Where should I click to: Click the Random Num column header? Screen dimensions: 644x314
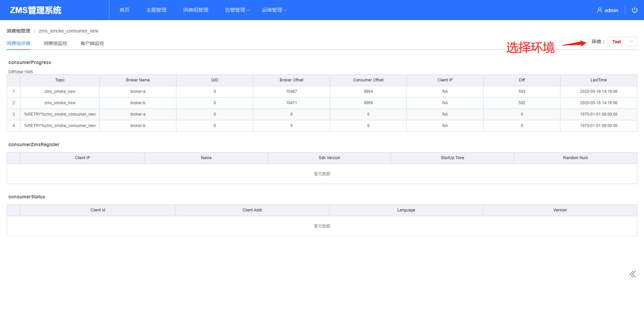[576, 158]
